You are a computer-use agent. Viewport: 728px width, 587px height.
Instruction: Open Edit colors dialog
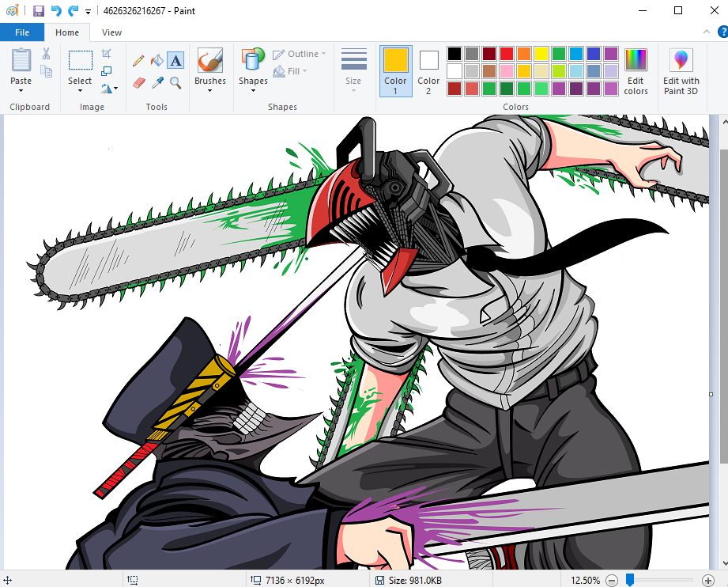[x=636, y=71]
